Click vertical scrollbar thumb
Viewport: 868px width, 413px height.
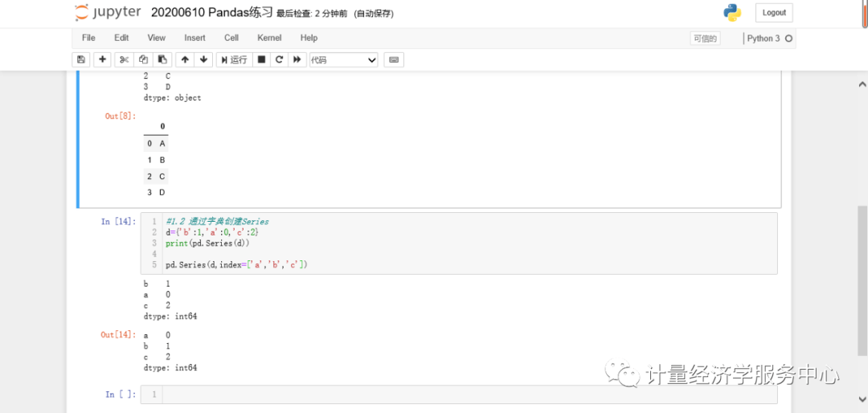coord(862,280)
